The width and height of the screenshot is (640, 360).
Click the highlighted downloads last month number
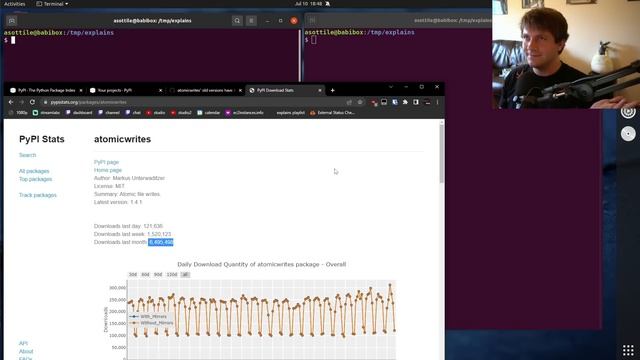coord(161,242)
